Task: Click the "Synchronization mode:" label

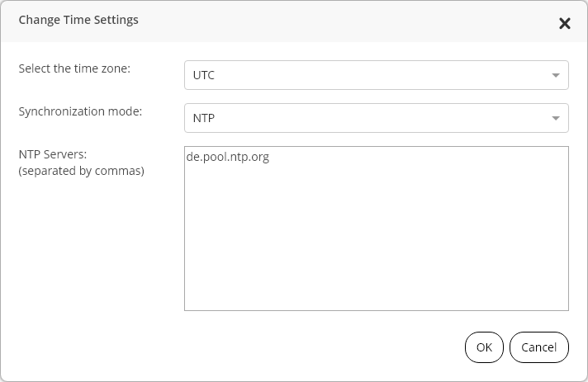Action: (x=80, y=111)
